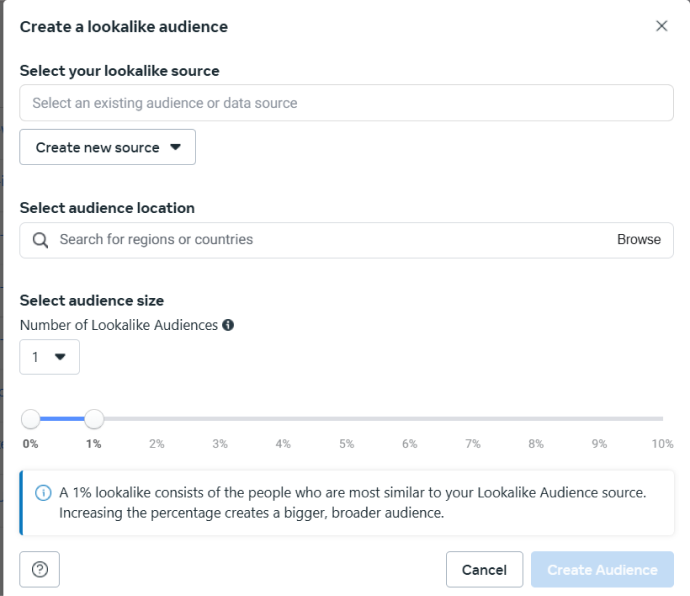Click the blue info circle in notice

point(43,493)
